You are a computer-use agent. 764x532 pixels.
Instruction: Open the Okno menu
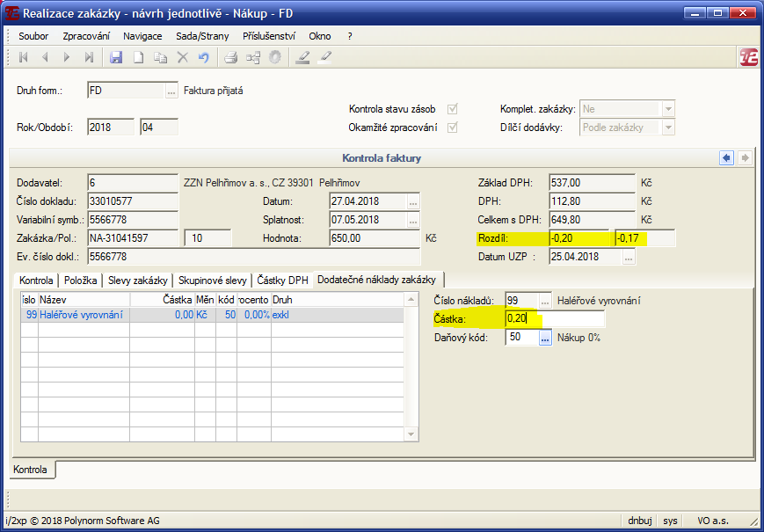pyautogui.click(x=320, y=36)
